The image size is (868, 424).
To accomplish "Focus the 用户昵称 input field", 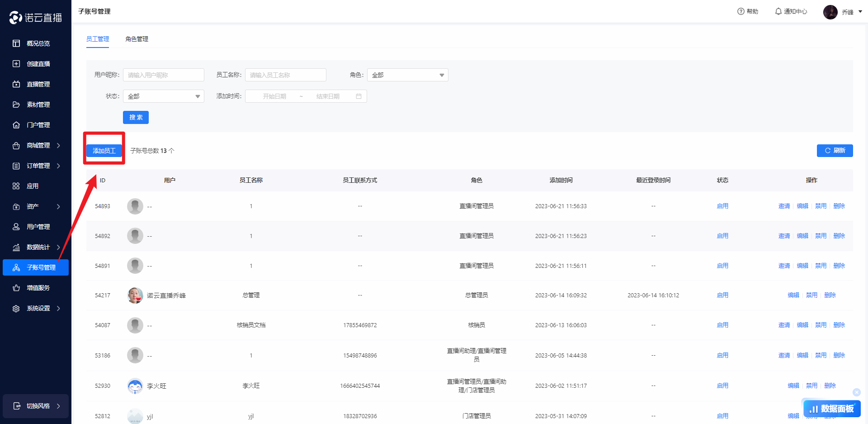I will pos(163,75).
